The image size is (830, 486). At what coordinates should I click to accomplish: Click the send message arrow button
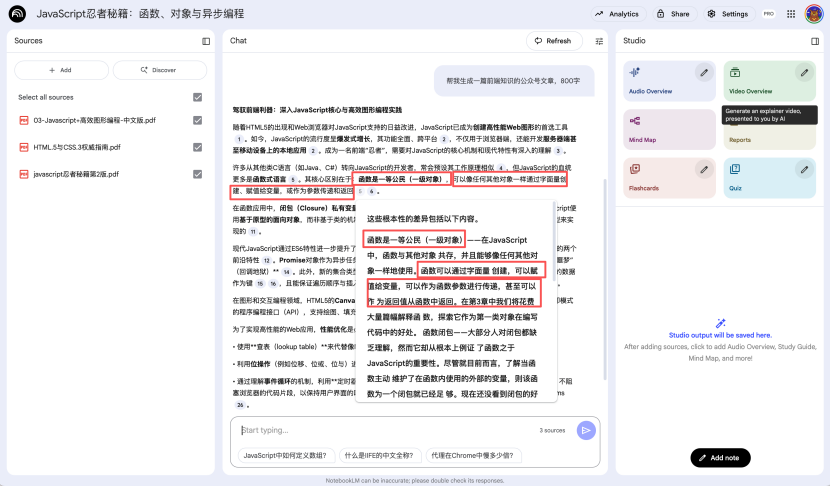pos(586,430)
